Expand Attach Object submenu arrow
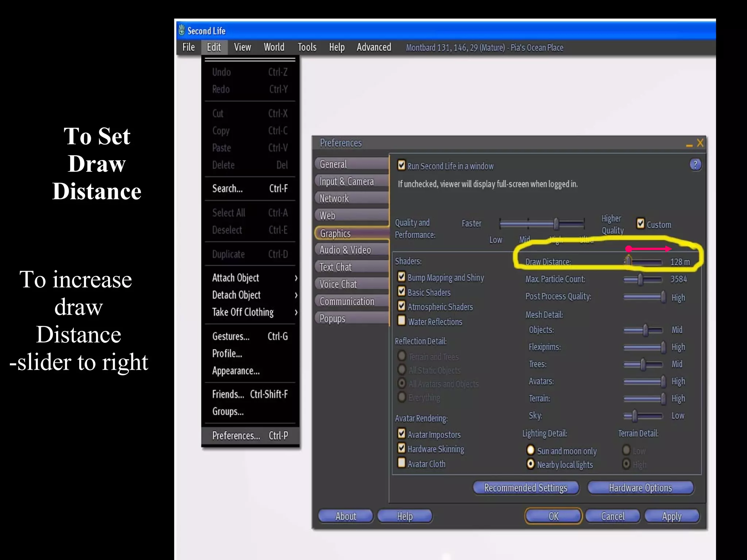This screenshot has width=747, height=560. [x=296, y=278]
